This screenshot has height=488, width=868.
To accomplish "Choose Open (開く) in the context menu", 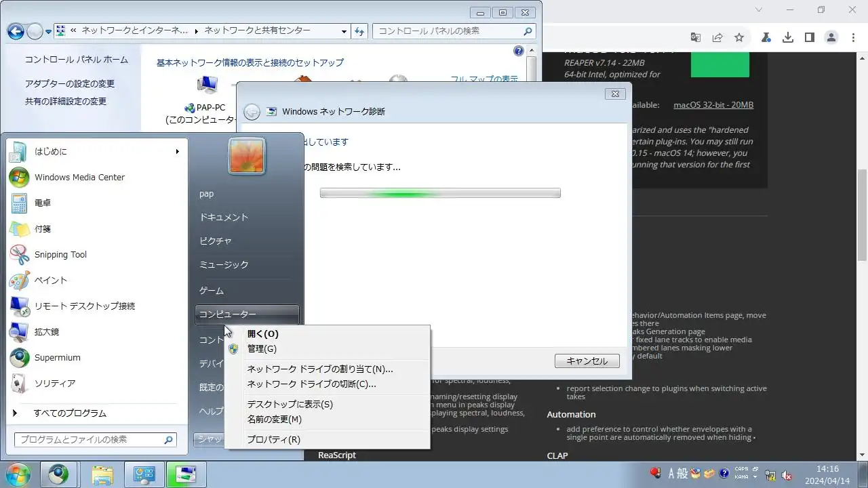I will (x=327, y=333).
